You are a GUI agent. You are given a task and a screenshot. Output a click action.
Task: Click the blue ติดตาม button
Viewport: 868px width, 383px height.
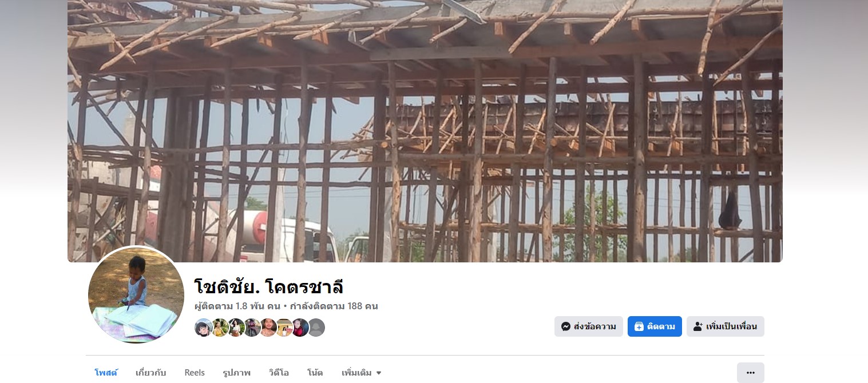coord(655,326)
